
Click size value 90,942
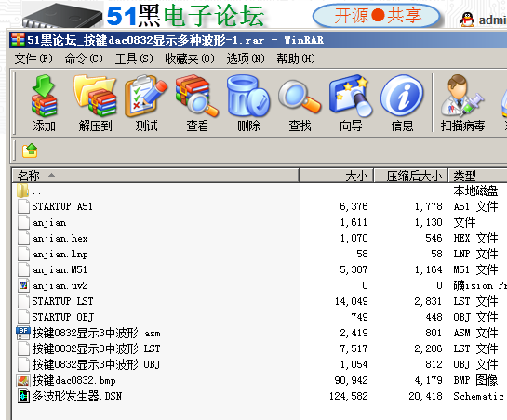[351, 380]
